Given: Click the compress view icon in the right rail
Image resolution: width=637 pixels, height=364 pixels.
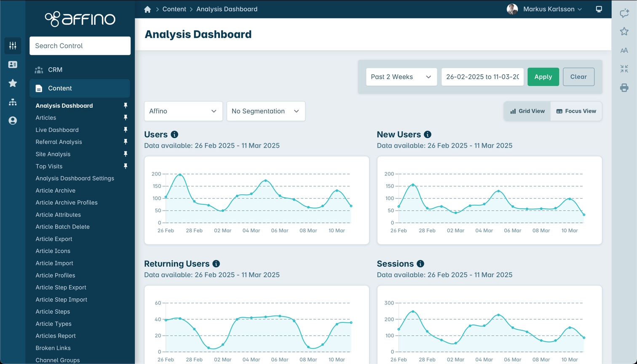Looking at the screenshot, I should tap(624, 69).
